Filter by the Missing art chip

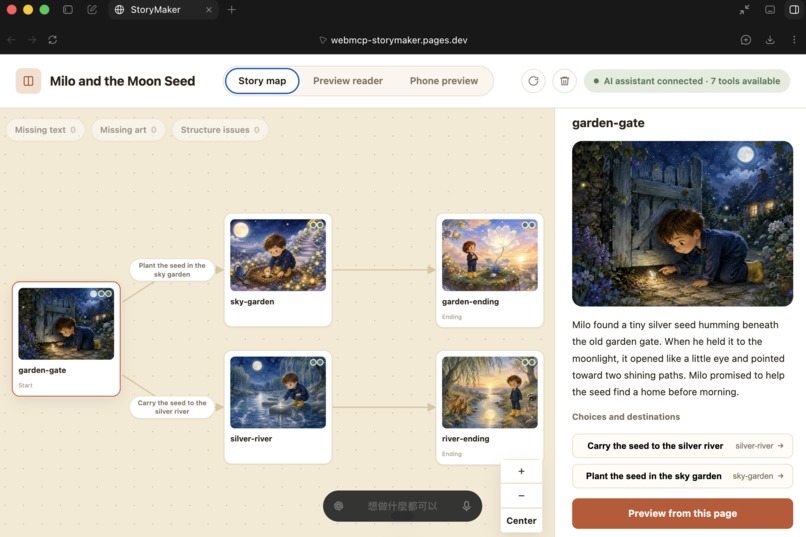(128, 130)
